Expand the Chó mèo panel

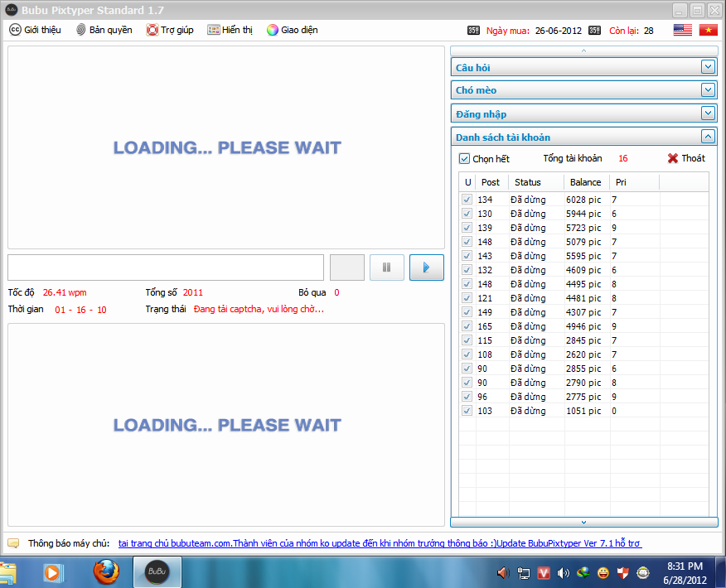click(708, 89)
